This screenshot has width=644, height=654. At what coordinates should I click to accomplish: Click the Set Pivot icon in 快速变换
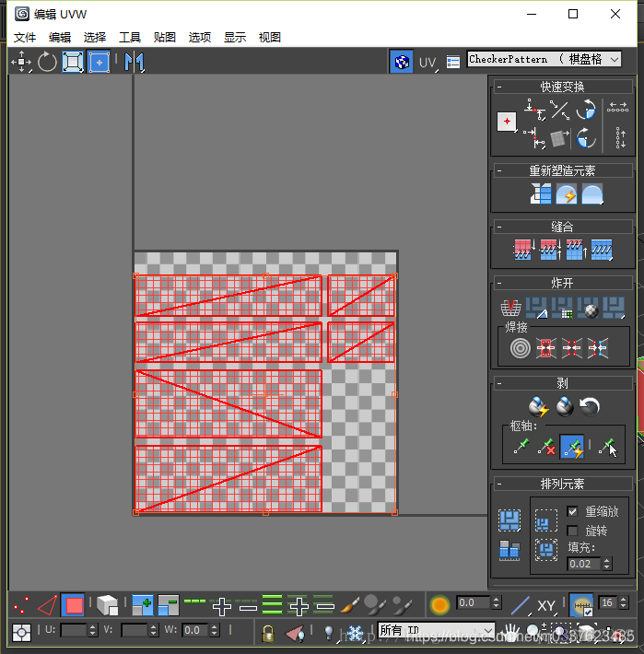(x=507, y=122)
